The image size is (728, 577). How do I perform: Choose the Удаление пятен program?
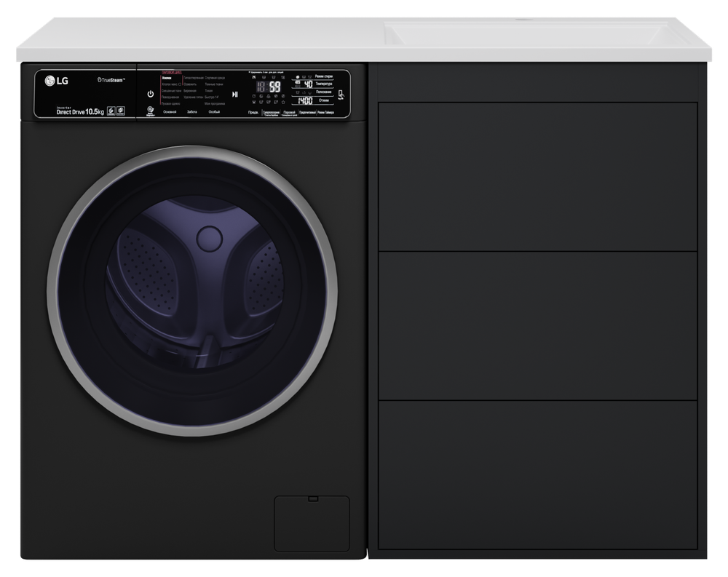tap(194, 98)
